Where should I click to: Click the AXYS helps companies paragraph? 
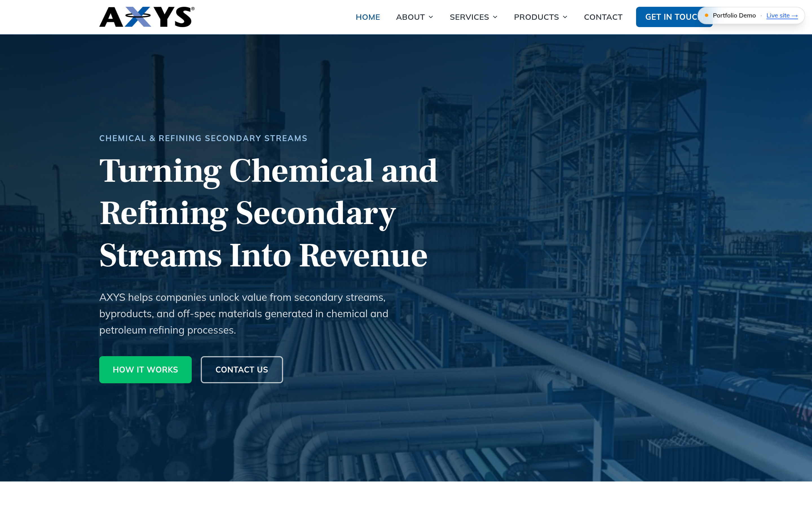click(244, 314)
